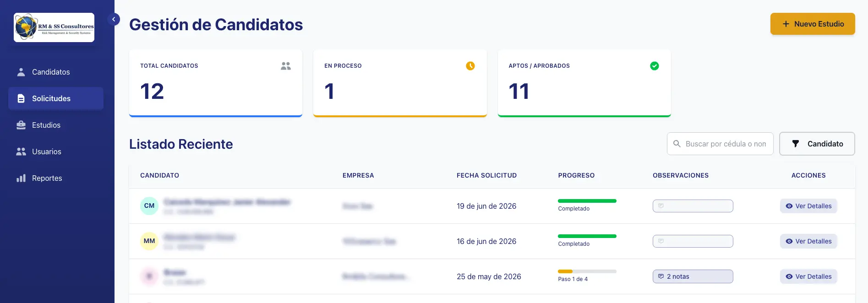Click the eye icon in CM row's Ver Detalles
Image resolution: width=868 pixels, height=303 pixels.
tap(789, 206)
